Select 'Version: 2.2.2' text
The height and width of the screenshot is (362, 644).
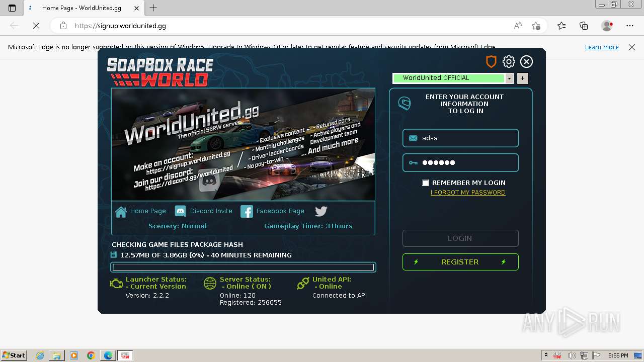(147, 296)
